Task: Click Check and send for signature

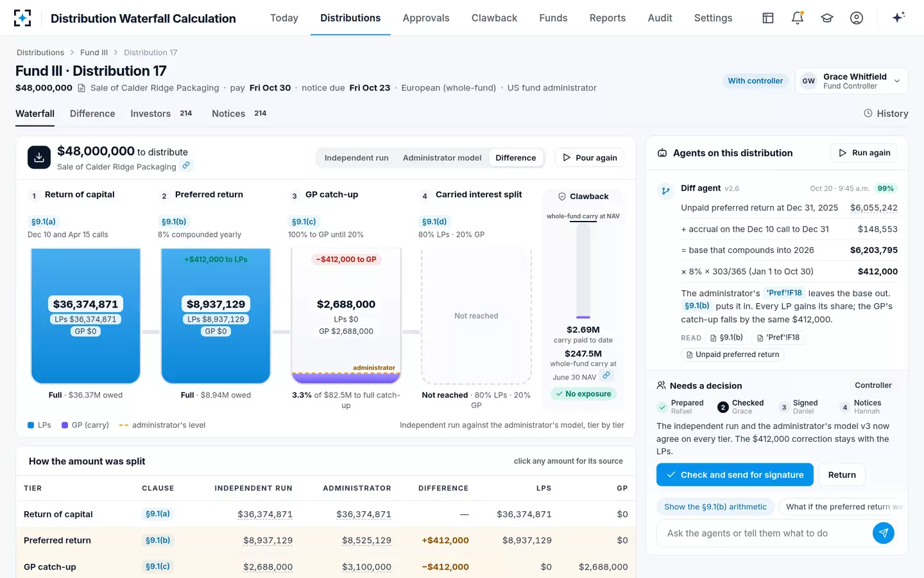Action: [x=735, y=475]
